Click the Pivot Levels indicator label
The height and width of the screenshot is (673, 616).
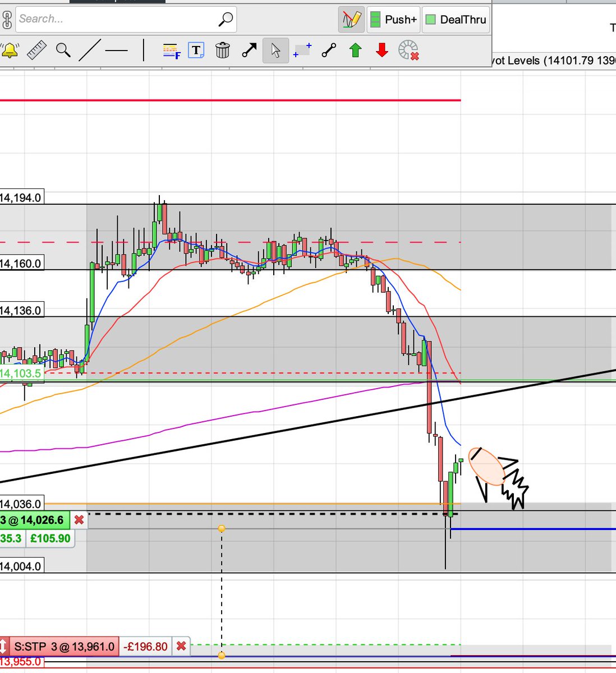tap(554, 61)
